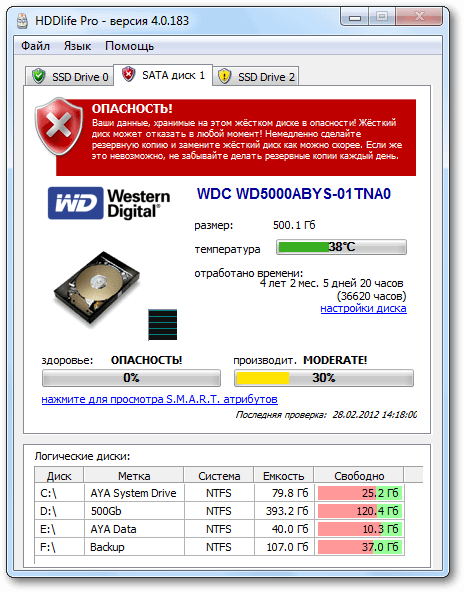This screenshot has width=464, height=592.
Task: Click the Емкость column header
Action: [x=284, y=476]
